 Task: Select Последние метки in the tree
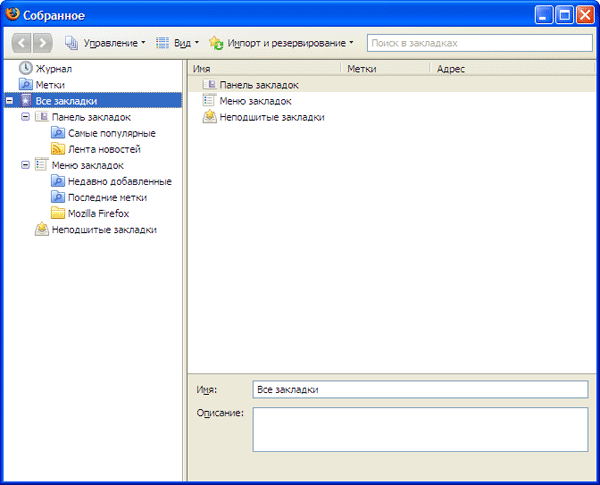(x=108, y=198)
